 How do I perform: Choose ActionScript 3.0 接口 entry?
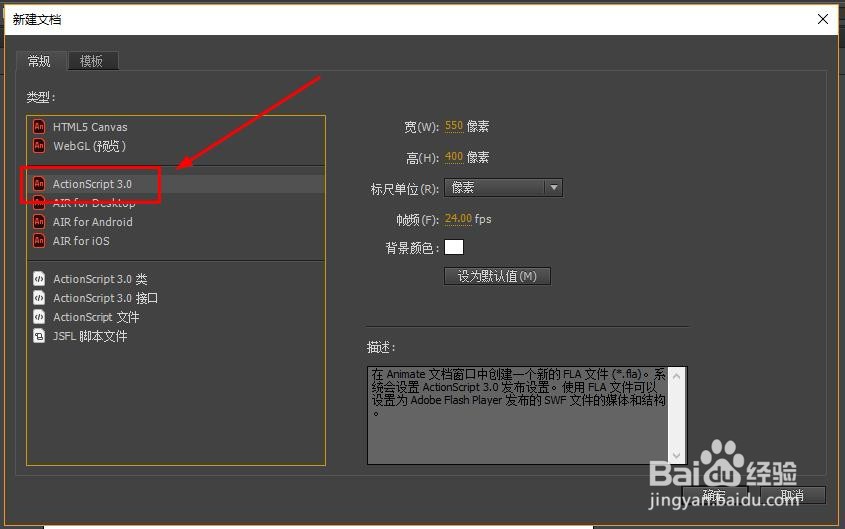point(176,297)
